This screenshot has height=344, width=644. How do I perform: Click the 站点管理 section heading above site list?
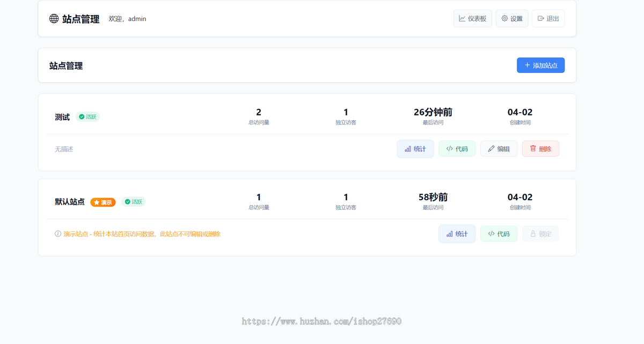click(66, 66)
